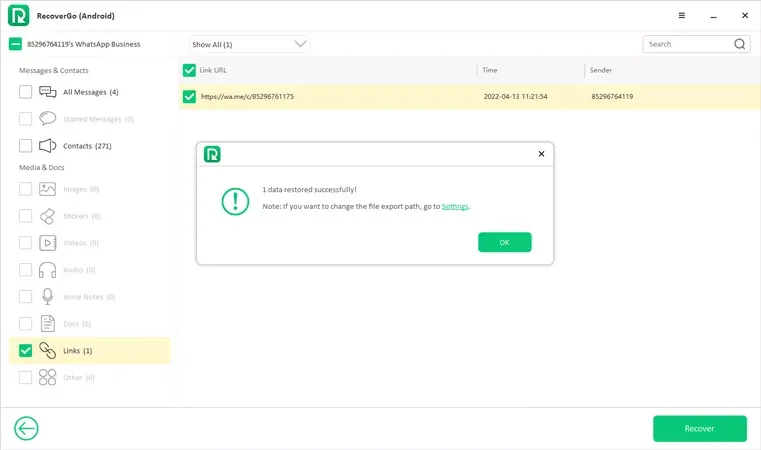Select the Contacts (271) category
Screen dimensions: 761x450
87,146
